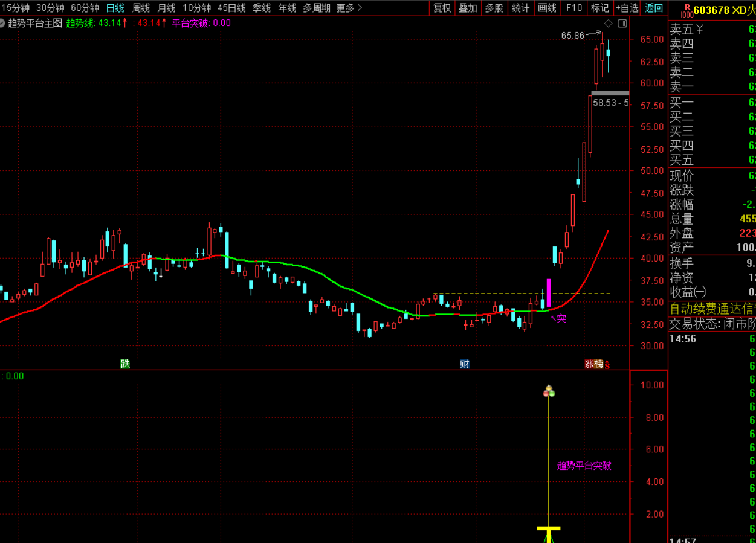Select the 卖一 order book row
Screen dimensions: 756x543
point(712,87)
